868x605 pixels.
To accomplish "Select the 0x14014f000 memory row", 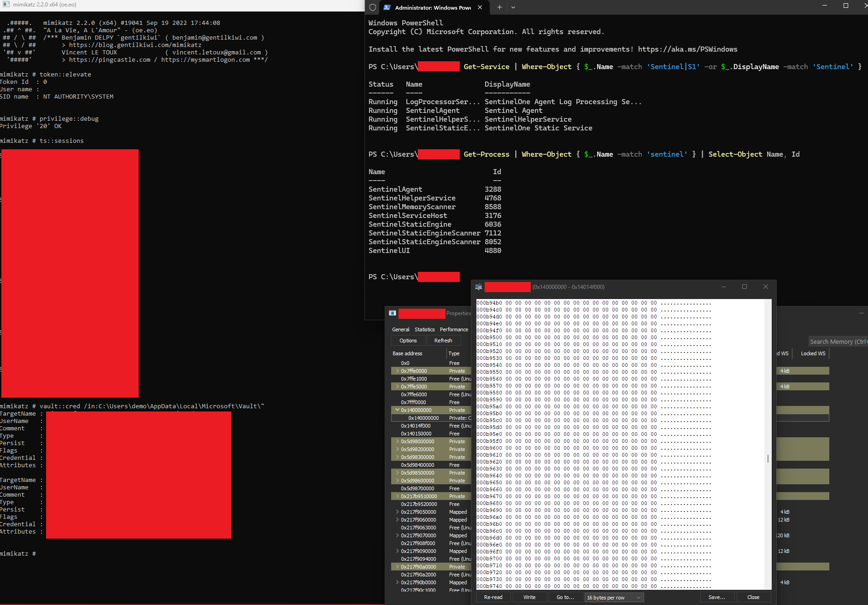I will pos(431,426).
